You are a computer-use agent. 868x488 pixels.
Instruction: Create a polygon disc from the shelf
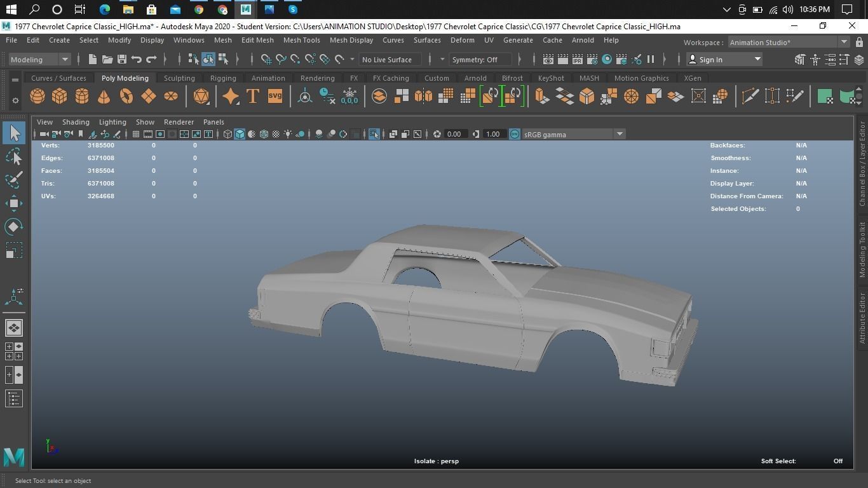pyautogui.click(x=171, y=96)
